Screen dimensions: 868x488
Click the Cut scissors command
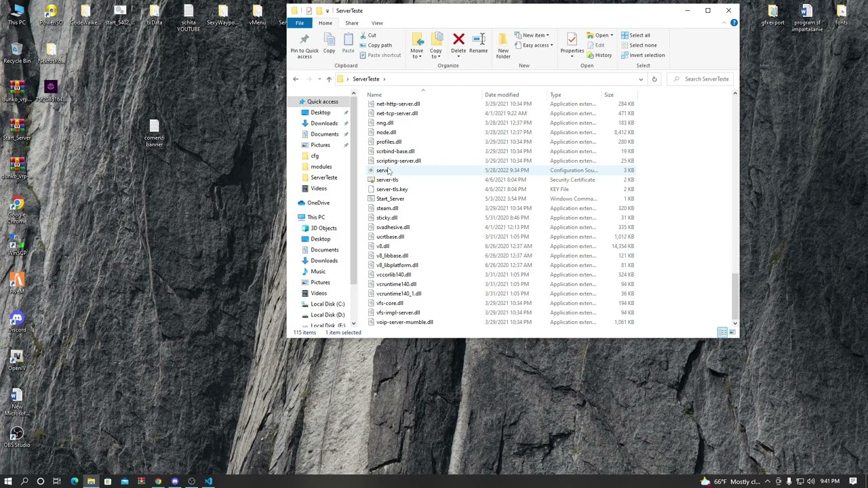pos(368,35)
